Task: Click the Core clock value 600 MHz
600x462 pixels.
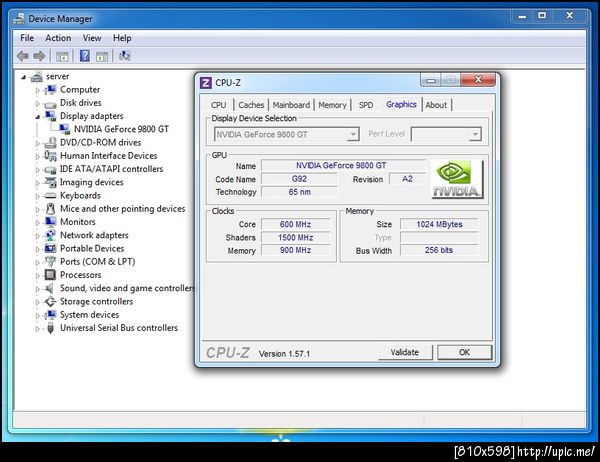Action: [x=295, y=224]
